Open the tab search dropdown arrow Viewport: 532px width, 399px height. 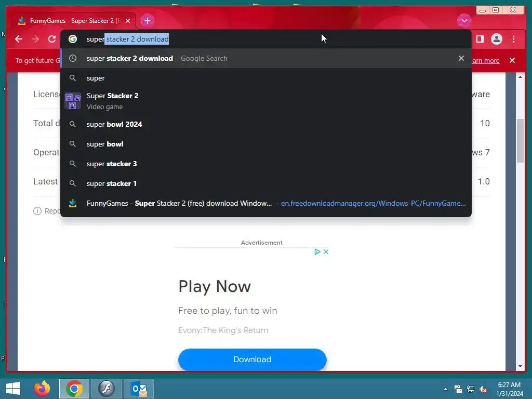point(464,21)
